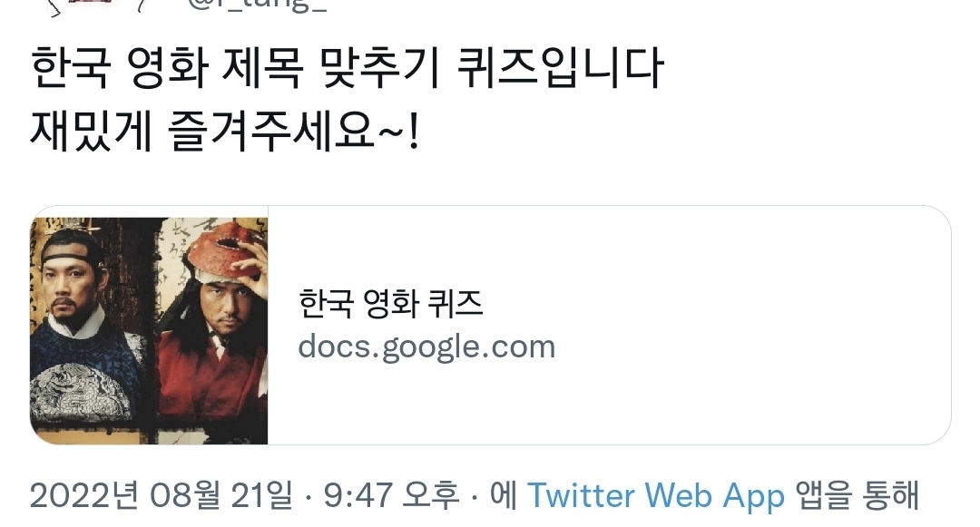
Task: Open the link card movie poster thumbnail
Action: [x=149, y=331]
